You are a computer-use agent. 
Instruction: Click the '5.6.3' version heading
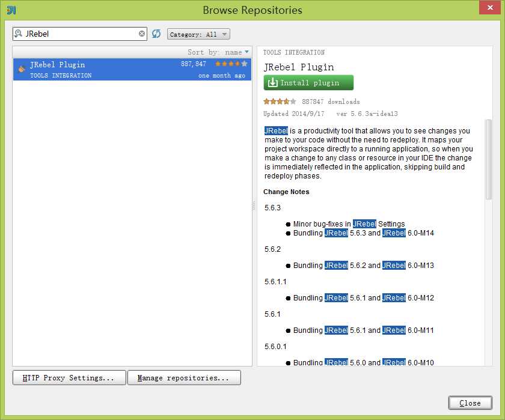[272, 208]
